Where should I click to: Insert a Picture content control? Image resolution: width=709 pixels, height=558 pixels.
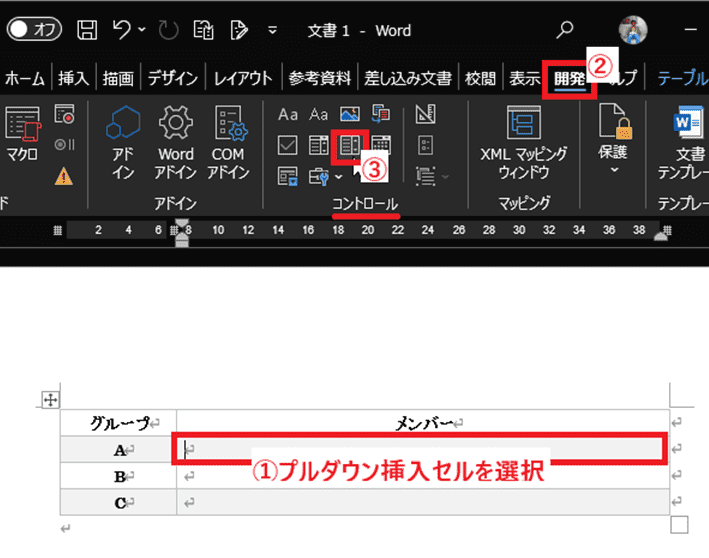coord(349,113)
